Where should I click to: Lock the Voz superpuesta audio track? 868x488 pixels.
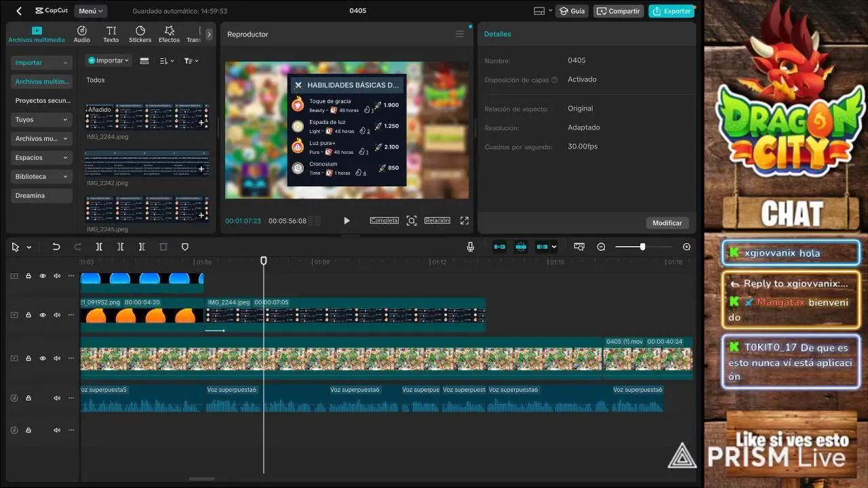28,398
